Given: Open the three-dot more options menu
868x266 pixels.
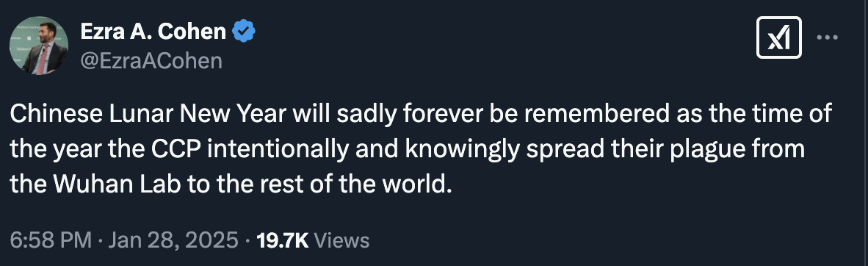Looking at the screenshot, I should tap(828, 37).
